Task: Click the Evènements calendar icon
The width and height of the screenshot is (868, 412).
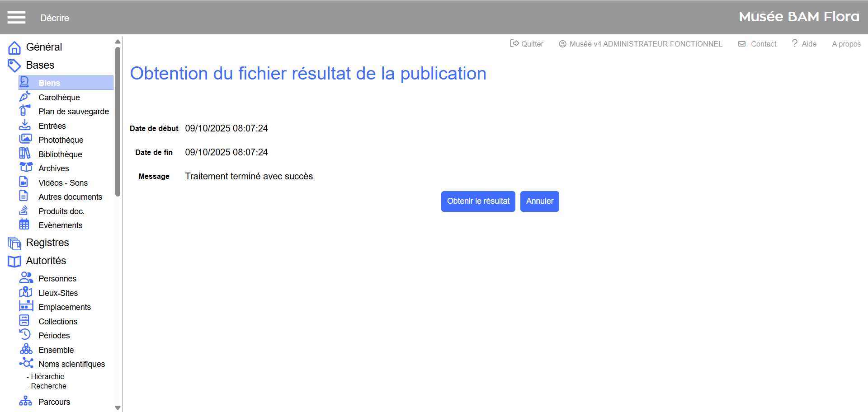Action: [x=24, y=225]
